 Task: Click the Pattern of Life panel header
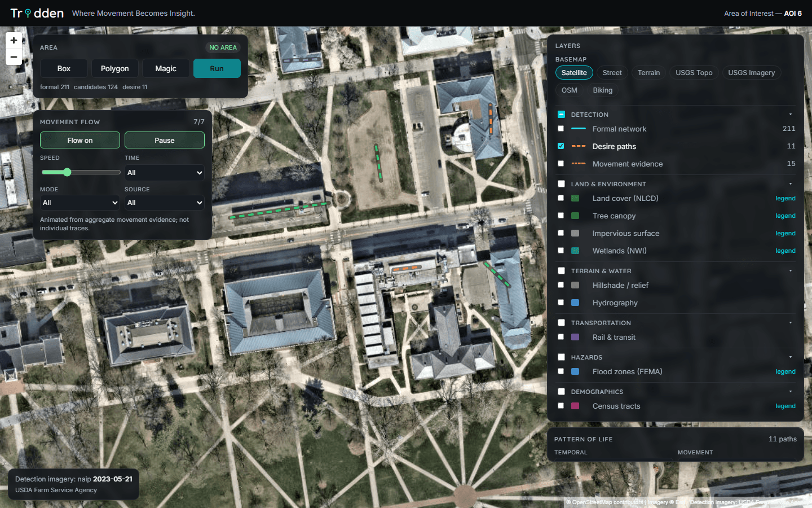(675, 439)
